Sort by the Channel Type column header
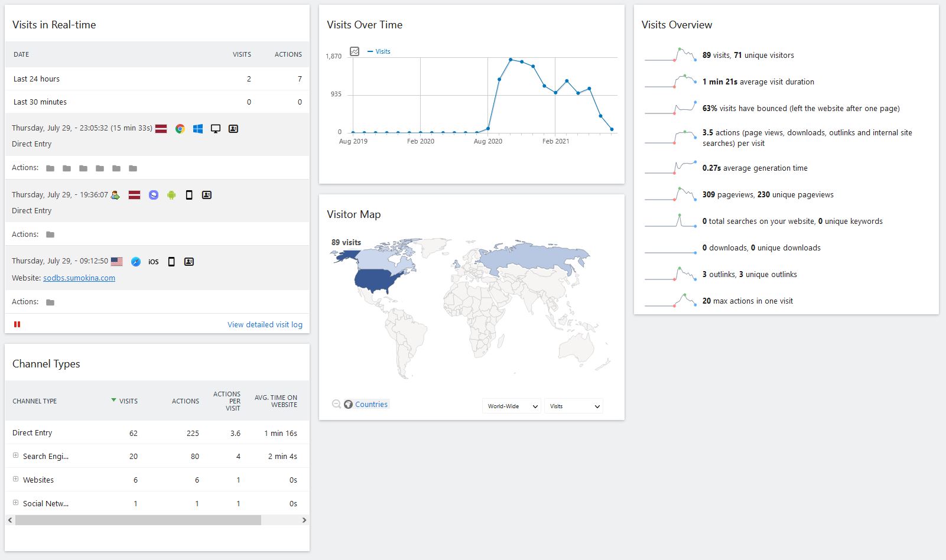The width and height of the screenshot is (946, 560). coord(35,401)
